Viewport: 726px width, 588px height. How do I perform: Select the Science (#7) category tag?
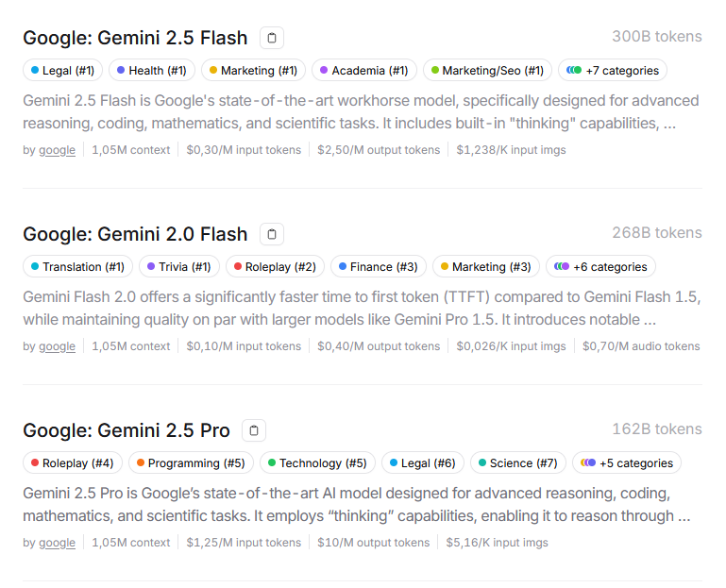click(517, 462)
